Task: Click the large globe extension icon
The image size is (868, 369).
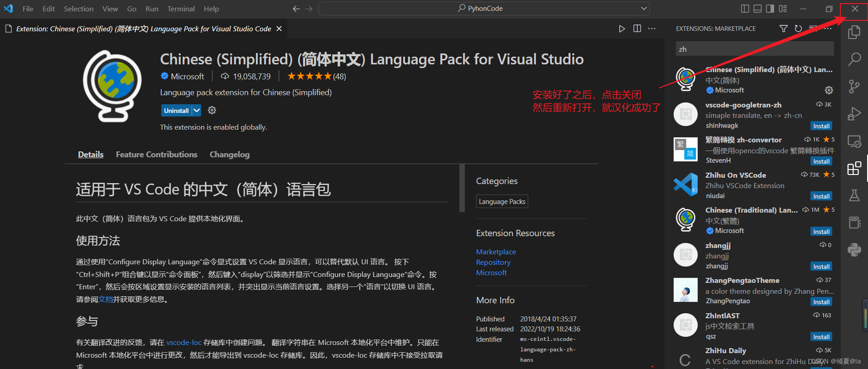Action: pyautogui.click(x=112, y=86)
